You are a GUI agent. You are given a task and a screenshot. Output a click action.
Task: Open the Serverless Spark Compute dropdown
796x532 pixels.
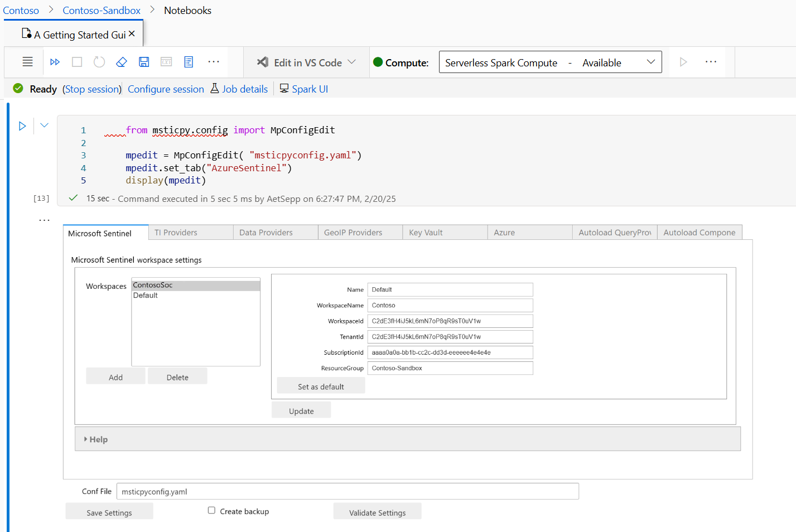point(550,62)
